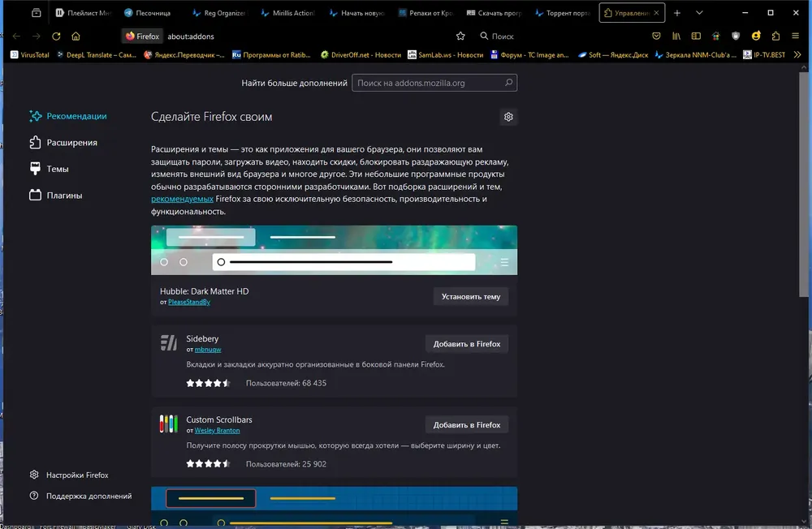Open the Library toolbar icon
Screen dimensions: 812x529
pyautogui.click(x=676, y=37)
